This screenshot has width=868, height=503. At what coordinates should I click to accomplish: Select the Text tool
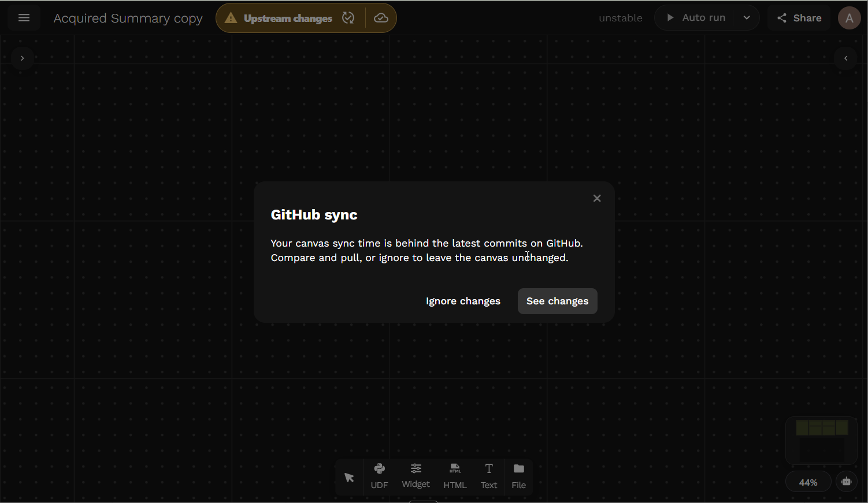(489, 476)
